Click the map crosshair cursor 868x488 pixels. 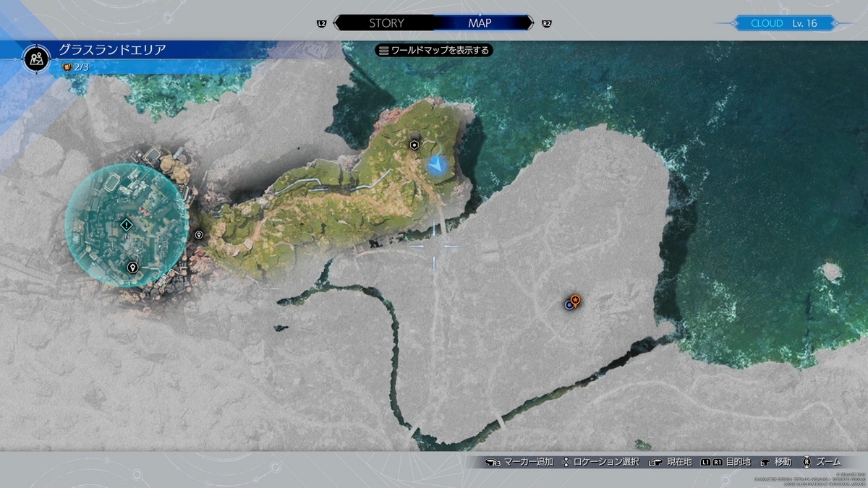pos(434,246)
